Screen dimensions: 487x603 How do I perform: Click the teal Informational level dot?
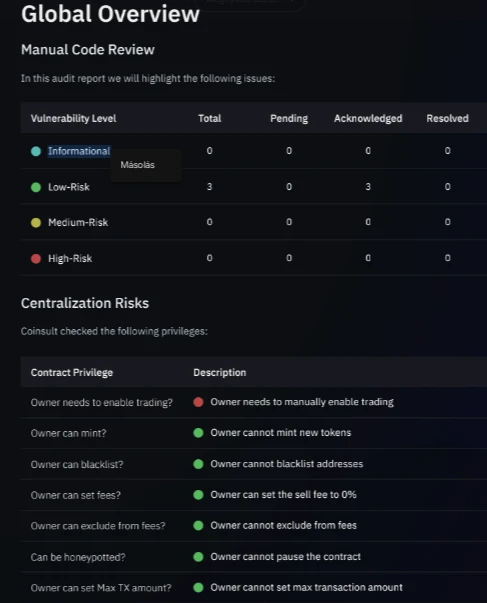[36, 151]
